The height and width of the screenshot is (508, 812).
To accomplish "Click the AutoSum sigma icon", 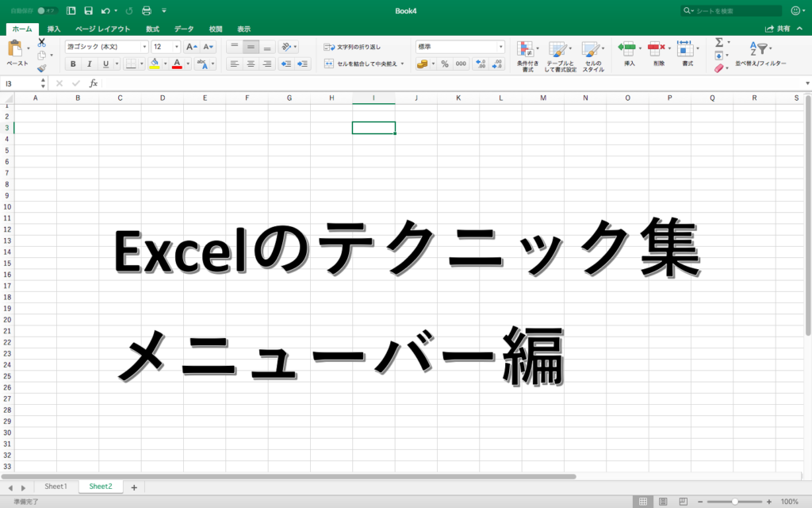I will pos(719,43).
